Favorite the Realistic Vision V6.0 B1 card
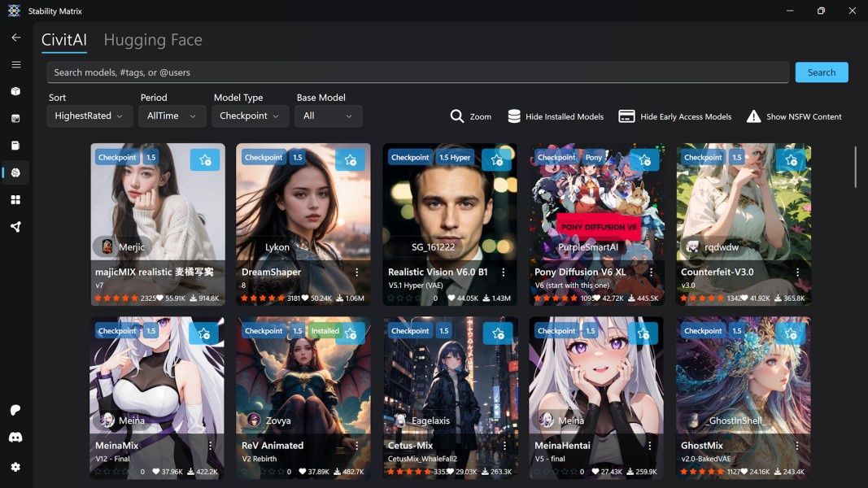 pyautogui.click(x=496, y=160)
